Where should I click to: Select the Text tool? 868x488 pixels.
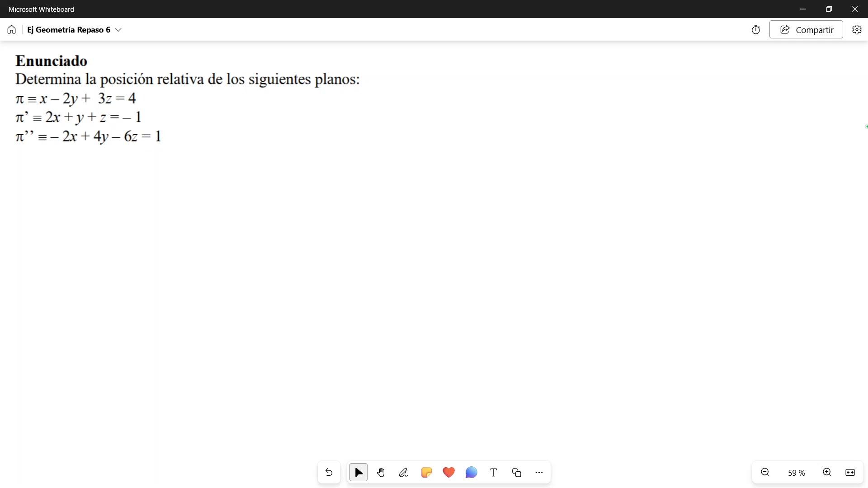[494, 472]
